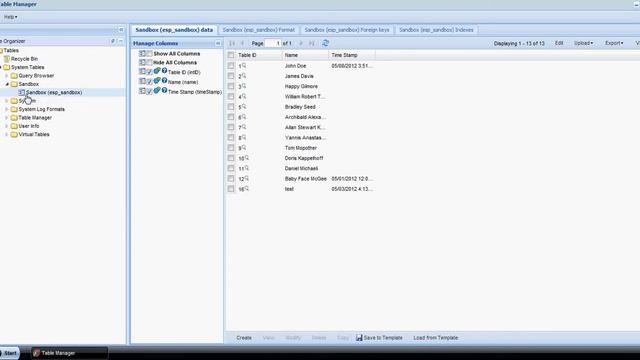Screen dimensions: 640x360
Task: Open the Help dropdown menu
Action: pyautogui.click(x=10, y=17)
